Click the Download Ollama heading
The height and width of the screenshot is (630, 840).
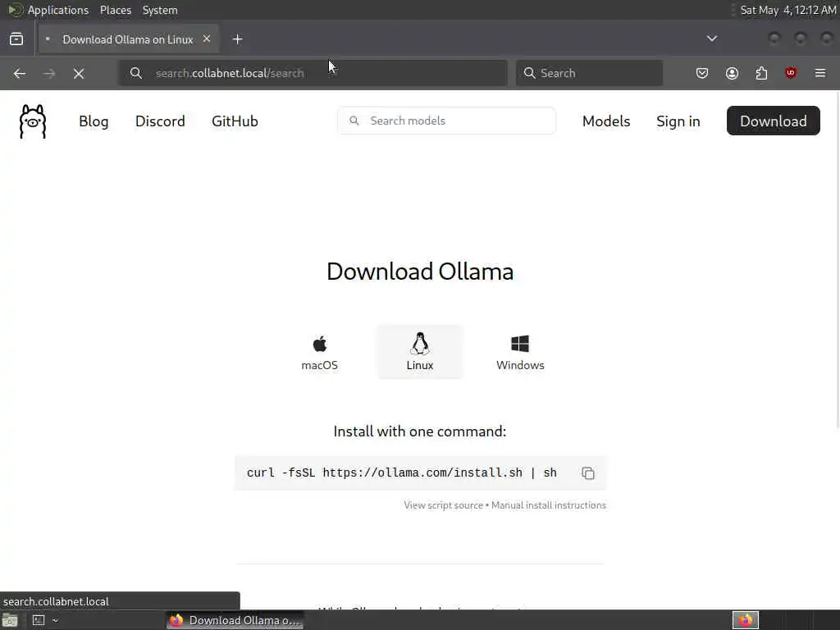tap(420, 272)
